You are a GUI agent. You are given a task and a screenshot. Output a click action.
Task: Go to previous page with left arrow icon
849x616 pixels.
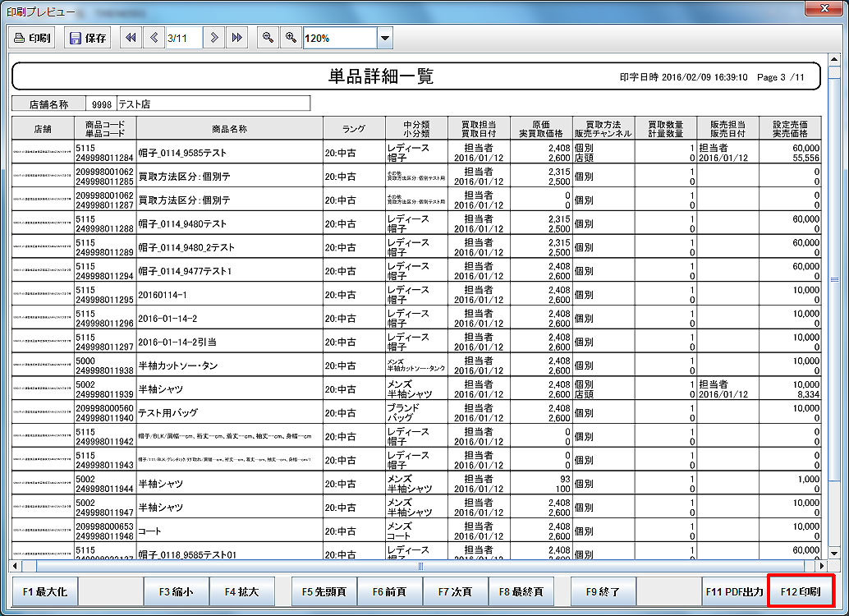(x=154, y=38)
